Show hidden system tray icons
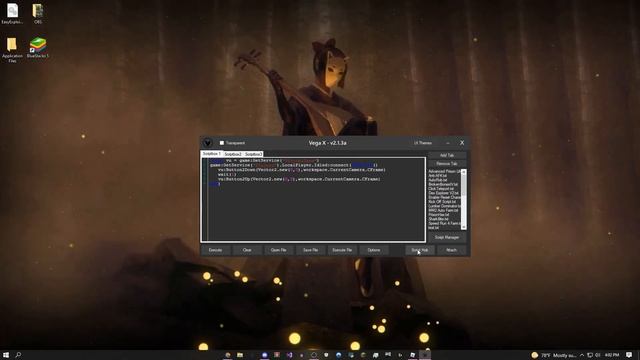Viewport: 640px width, 360px height. click(582, 355)
